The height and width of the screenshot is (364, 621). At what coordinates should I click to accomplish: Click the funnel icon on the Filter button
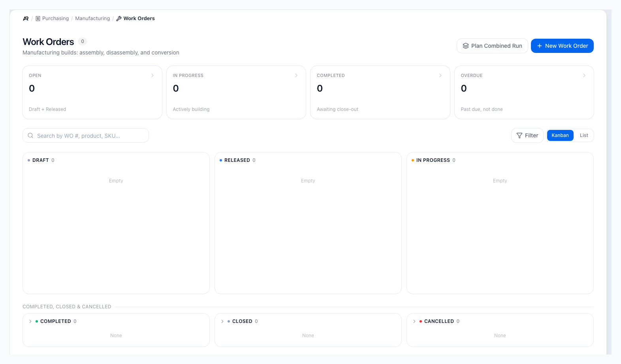pos(519,135)
